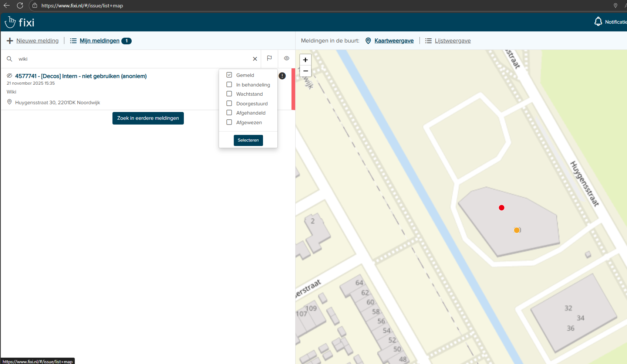The image size is (627, 364).
Task: Open the Notificaties bell icon
Action: [598, 22]
